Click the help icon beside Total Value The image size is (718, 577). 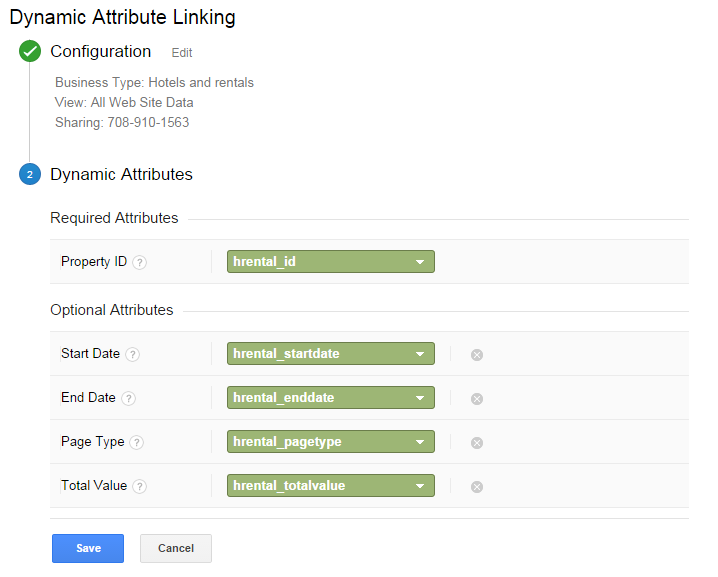coord(140,486)
